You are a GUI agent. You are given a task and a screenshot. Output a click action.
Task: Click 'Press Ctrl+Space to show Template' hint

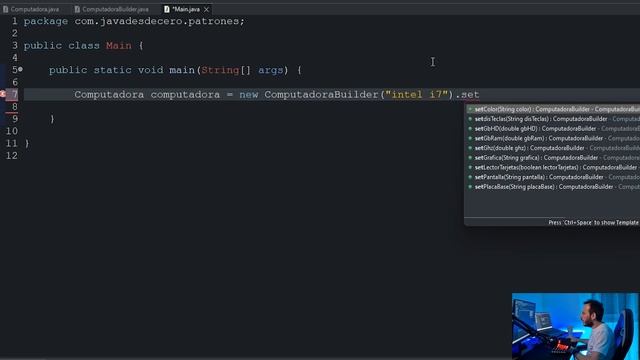point(593,222)
